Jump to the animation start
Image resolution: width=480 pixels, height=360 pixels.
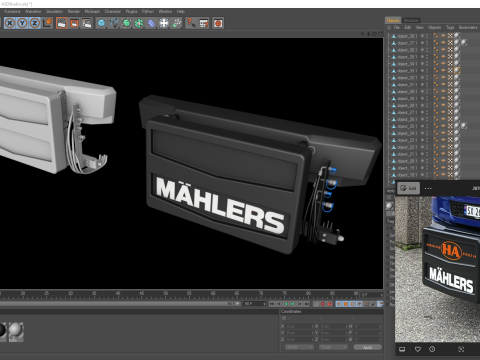point(272,304)
